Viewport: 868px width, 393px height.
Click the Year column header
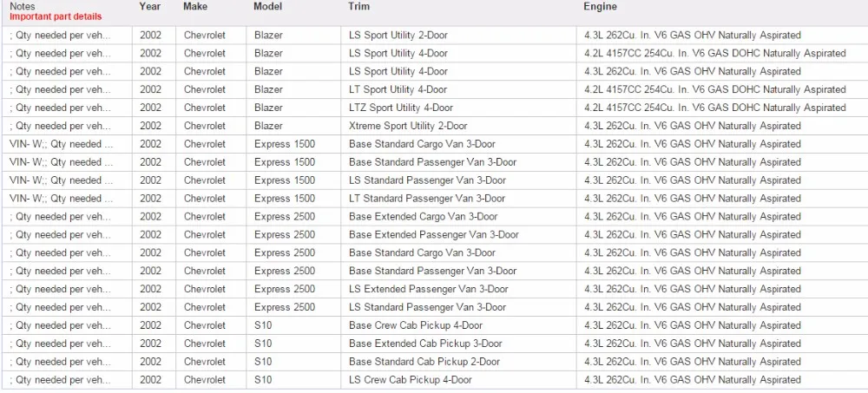pos(150,7)
